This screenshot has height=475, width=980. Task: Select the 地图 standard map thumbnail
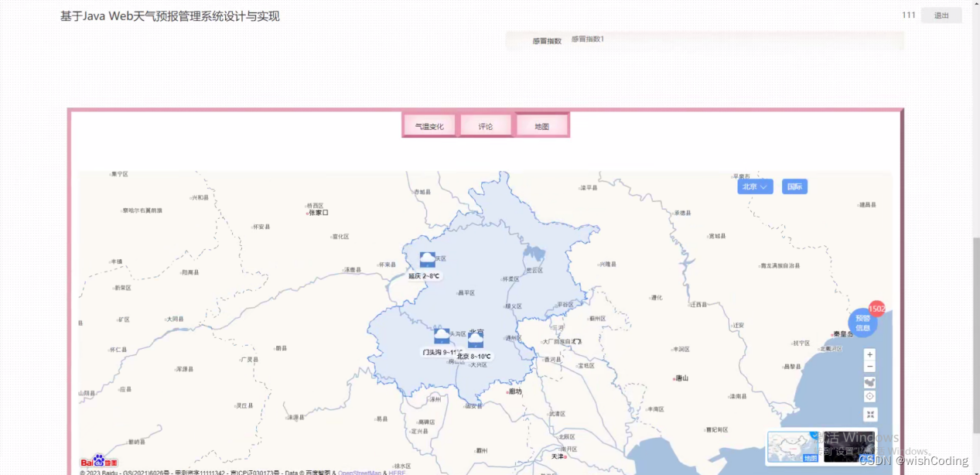(x=793, y=447)
